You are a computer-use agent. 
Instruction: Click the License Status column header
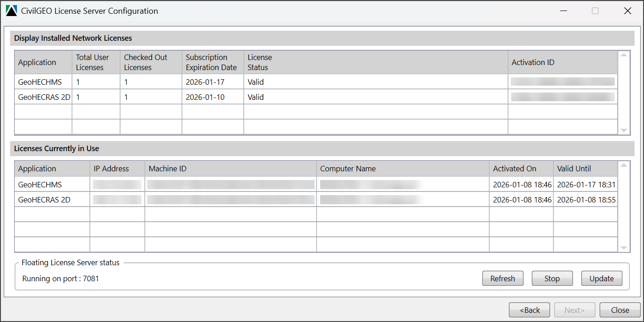coord(376,62)
